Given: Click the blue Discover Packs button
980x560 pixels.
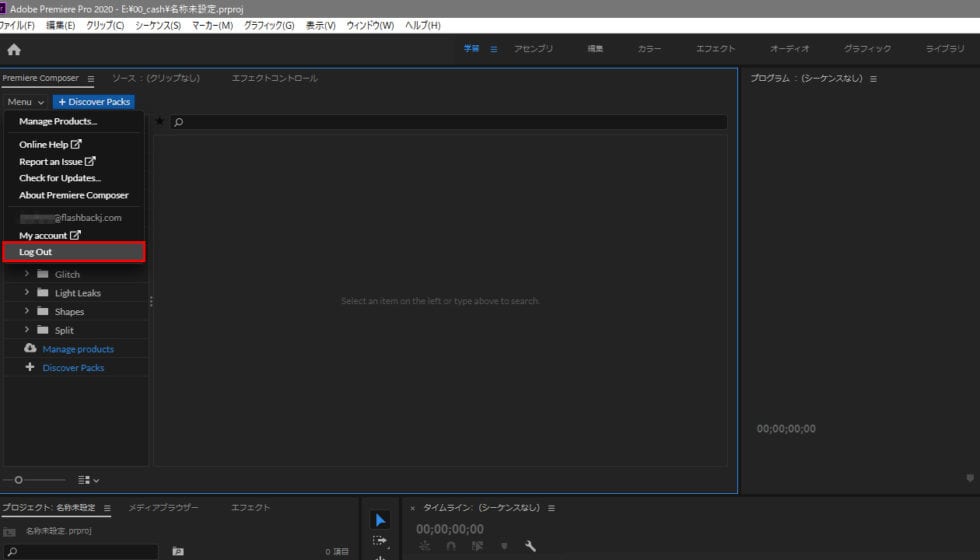Looking at the screenshot, I should (94, 102).
